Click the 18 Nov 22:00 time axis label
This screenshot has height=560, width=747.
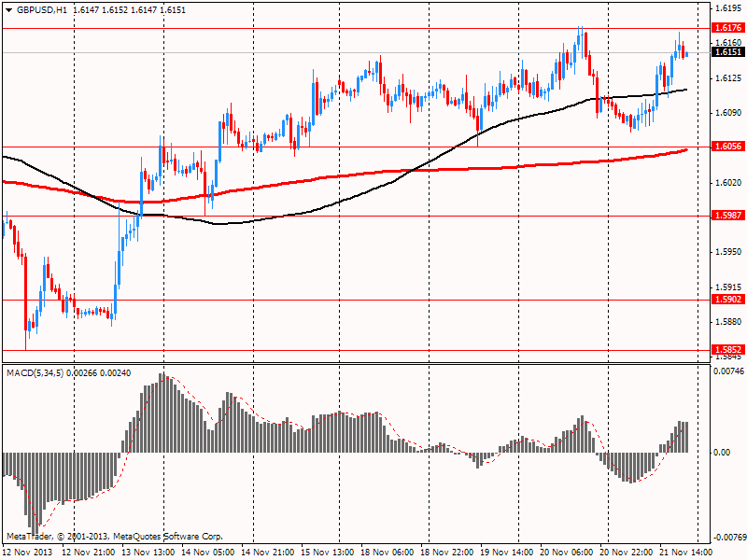click(x=447, y=552)
